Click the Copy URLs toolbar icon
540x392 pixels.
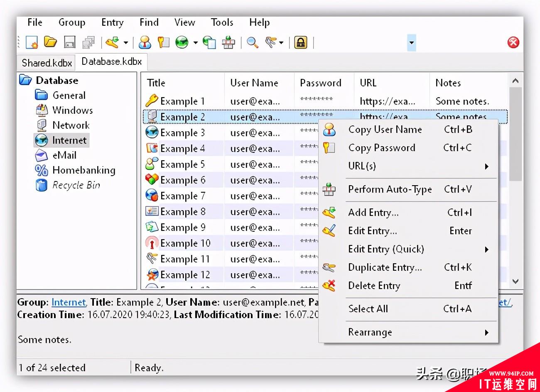(x=209, y=42)
